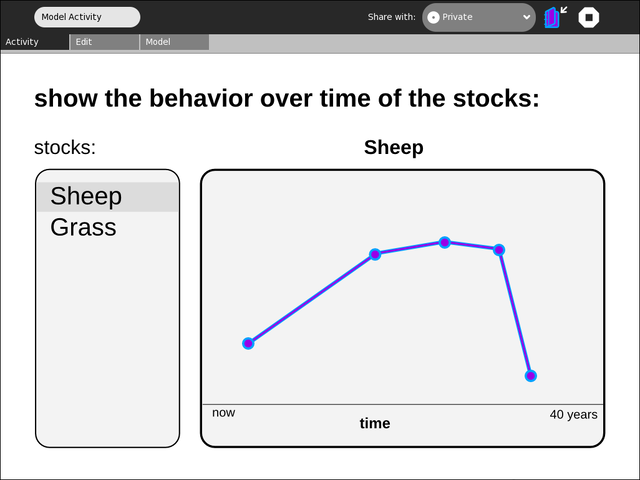Open the Share with Private dropdown

479,17
